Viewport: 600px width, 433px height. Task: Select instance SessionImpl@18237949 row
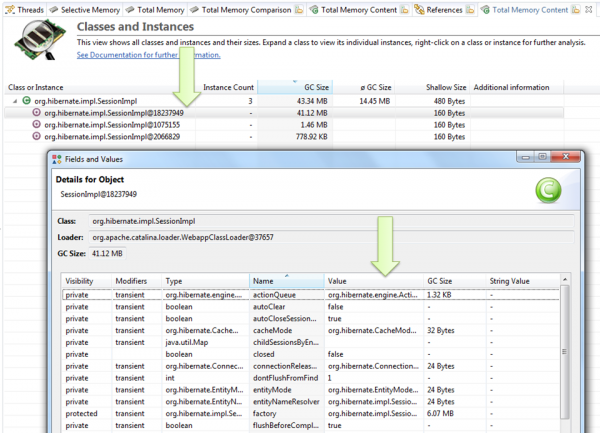click(x=283, y=113)
